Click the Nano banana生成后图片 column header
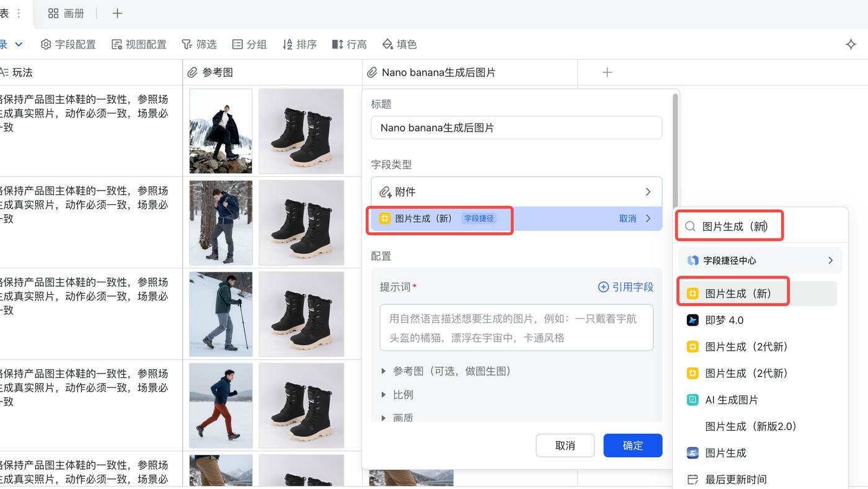The width and height of the screenshot is (868, 489). [470, 72]
